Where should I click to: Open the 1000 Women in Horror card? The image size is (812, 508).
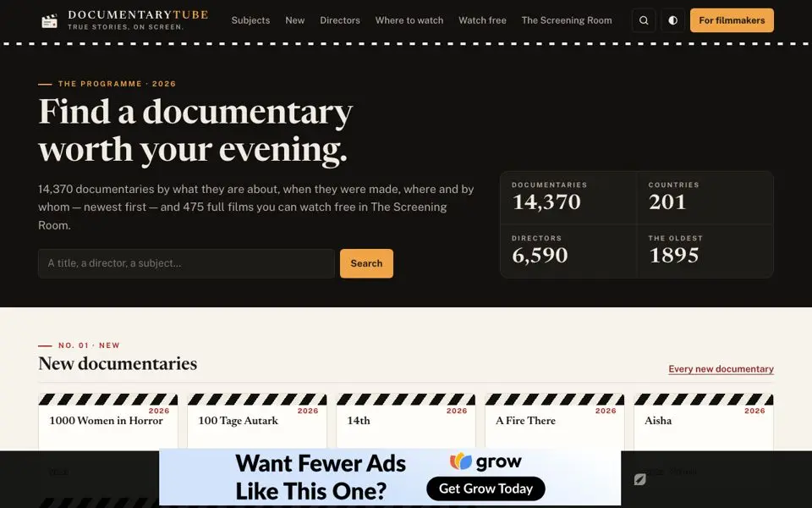(108, 422)
